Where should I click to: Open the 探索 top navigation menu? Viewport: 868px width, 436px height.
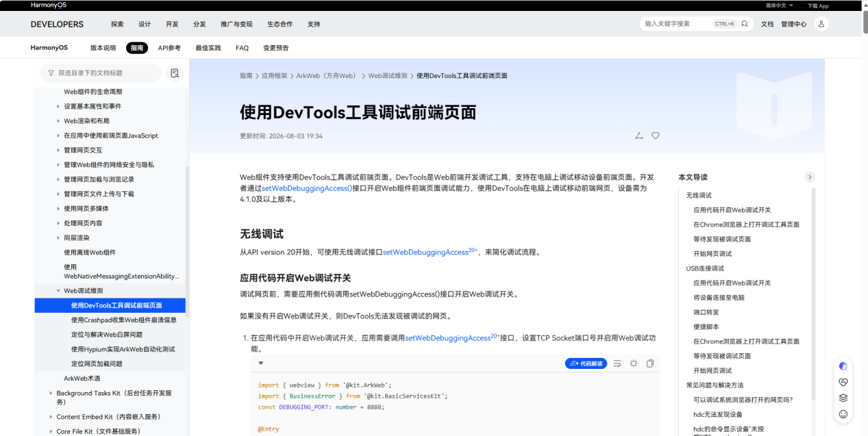[117, 24]
